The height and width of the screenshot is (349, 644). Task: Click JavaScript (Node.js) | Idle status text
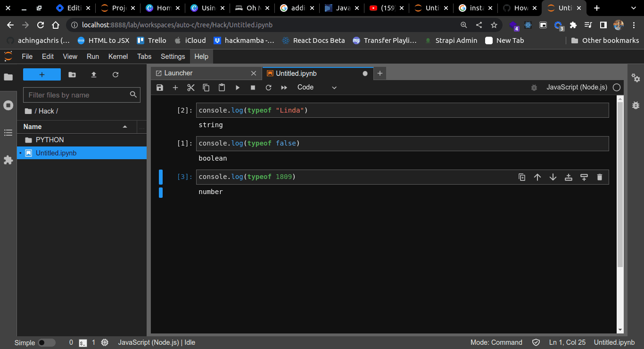click(x=157, y=343)
